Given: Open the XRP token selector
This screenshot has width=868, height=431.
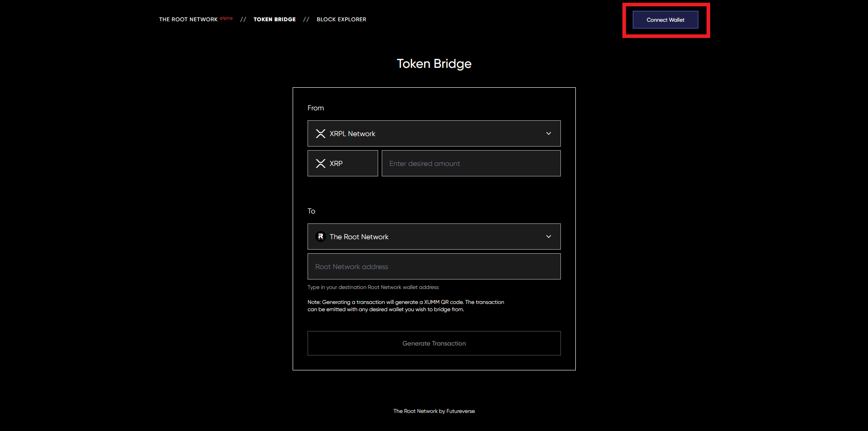Looking at the screenshot, I should 342,163.
